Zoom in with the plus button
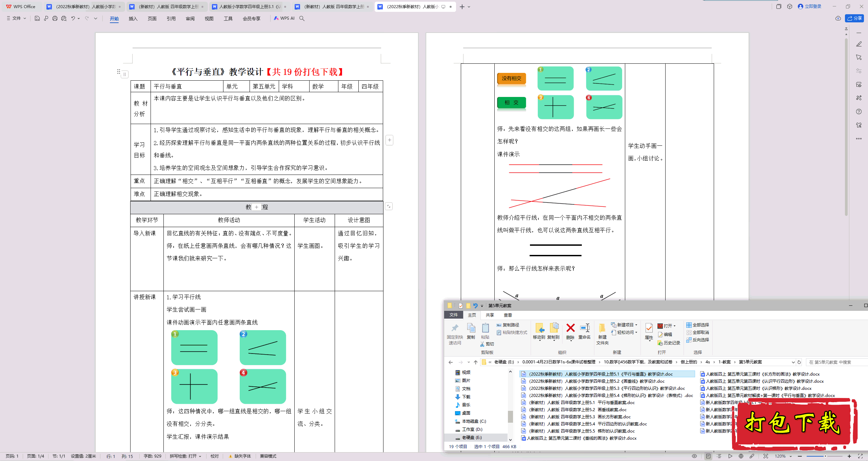Screen dimensions: 868x461 pyautogui.click(x=849, y=456)
